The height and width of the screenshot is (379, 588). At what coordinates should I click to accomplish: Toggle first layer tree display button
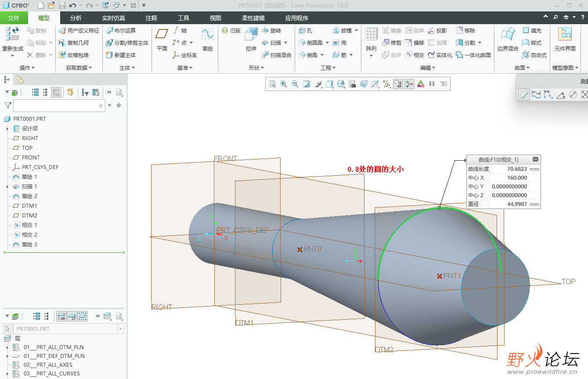[x=61, y=316]
